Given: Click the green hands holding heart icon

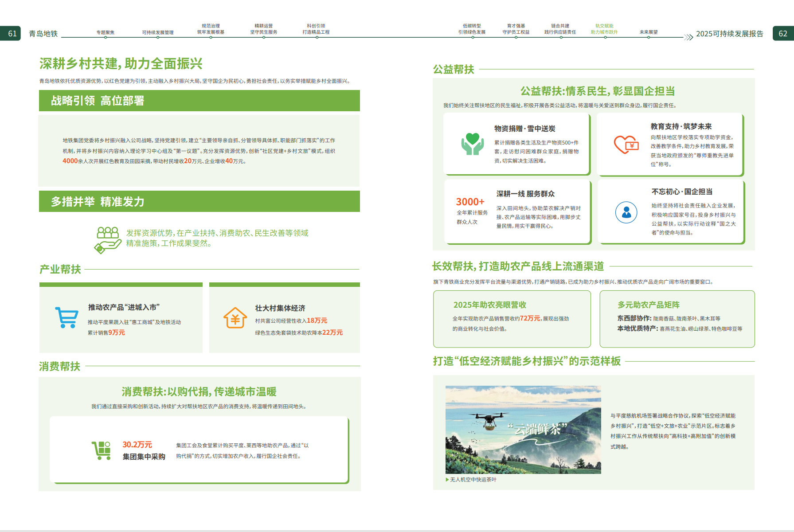Looking at the screenshot, I should coord(473,144).
